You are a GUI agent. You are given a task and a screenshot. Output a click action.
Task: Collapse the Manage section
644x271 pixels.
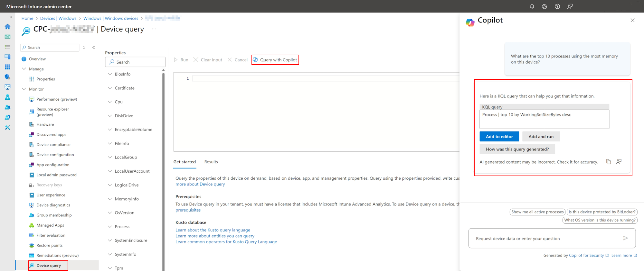[x=24, y=69]
